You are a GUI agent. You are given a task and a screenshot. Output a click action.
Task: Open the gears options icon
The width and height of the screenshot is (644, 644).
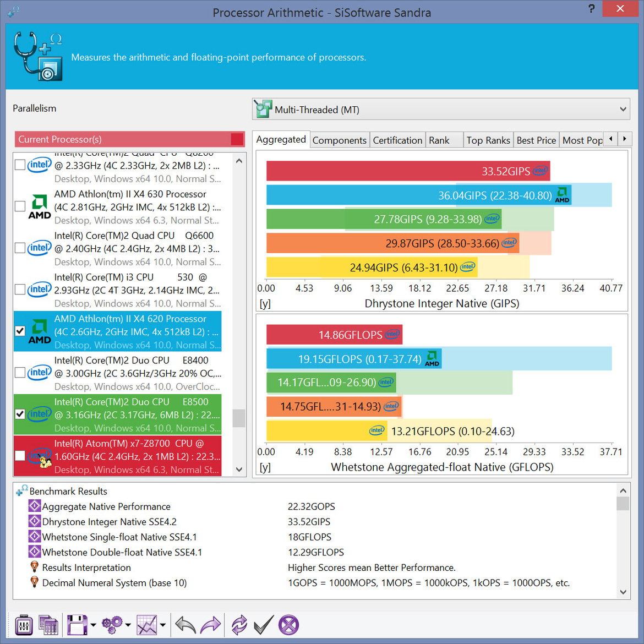click(112, 625)
